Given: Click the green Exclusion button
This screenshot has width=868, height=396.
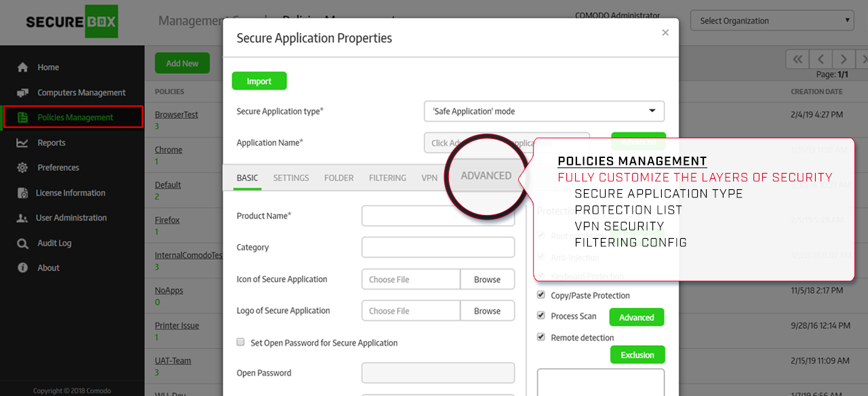Looking at the screenshot, I should (637, 355).
